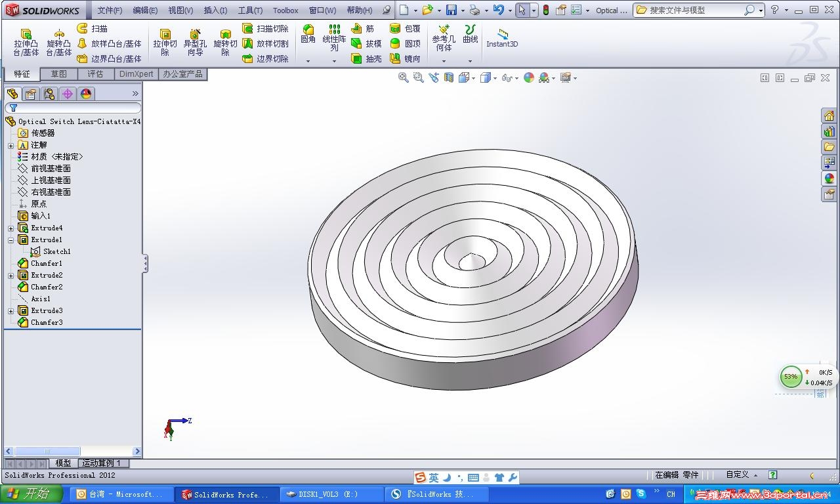Open the SolidWorks Resources home pane
Image resolution: width=840 pixels, height=504 pixels.
[x=829, y=116]
